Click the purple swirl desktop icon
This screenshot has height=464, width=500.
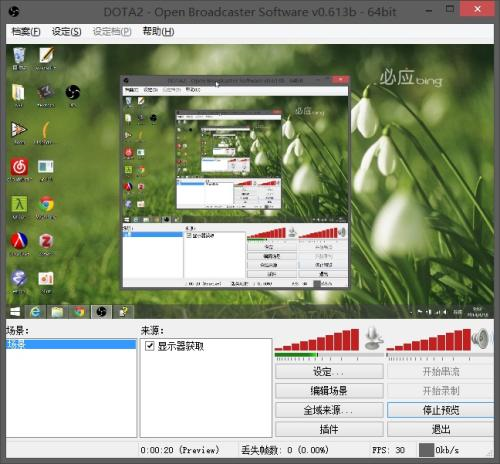tap(19, 278)
